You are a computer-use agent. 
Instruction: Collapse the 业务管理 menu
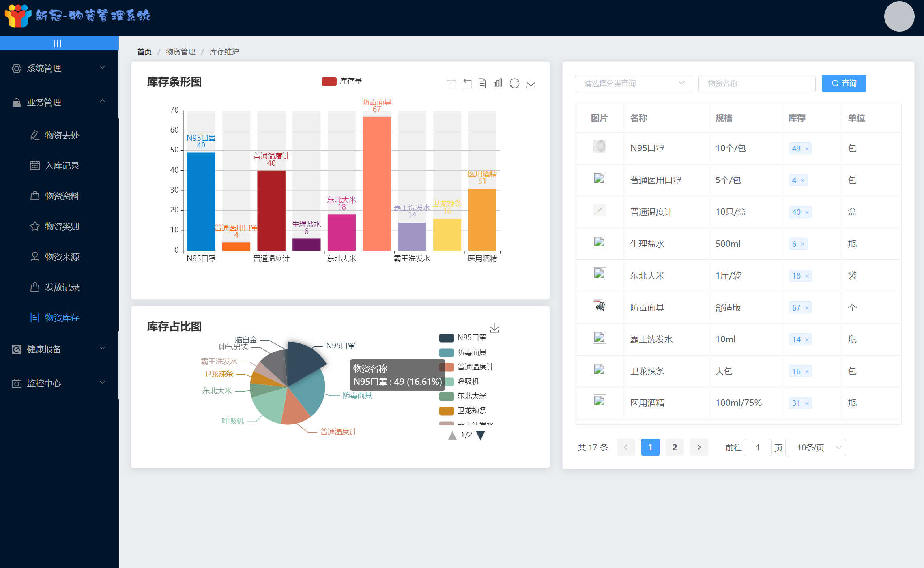pyautogui.click(x=59, y=102)
